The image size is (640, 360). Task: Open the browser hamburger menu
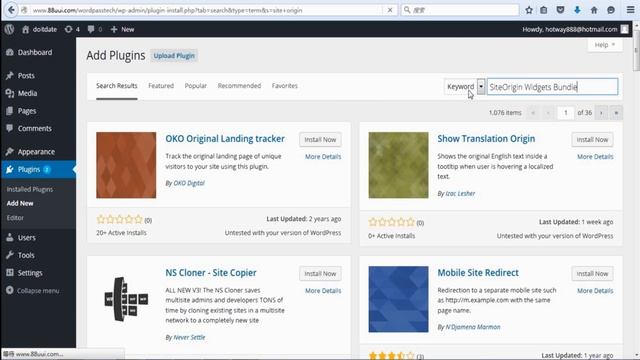click(x=630, y=10)
